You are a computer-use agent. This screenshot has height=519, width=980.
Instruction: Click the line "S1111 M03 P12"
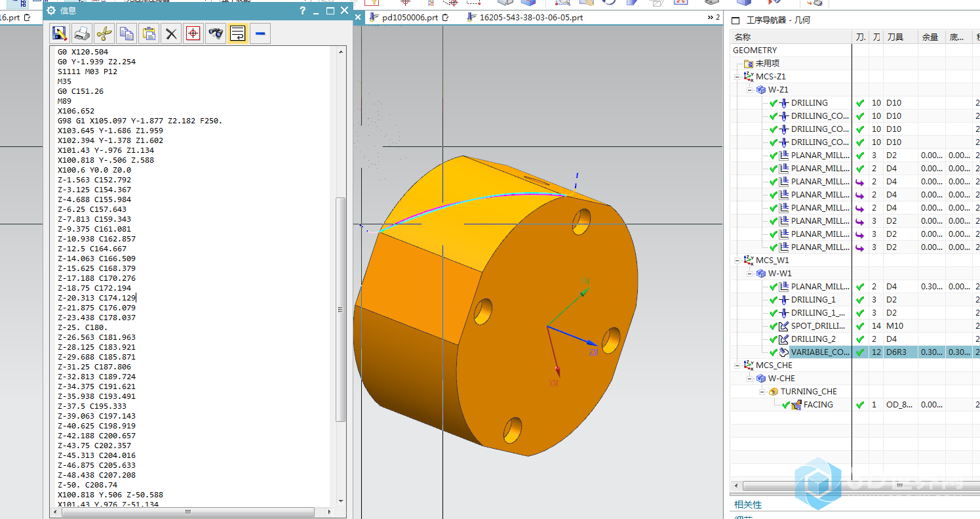(87, 72)
